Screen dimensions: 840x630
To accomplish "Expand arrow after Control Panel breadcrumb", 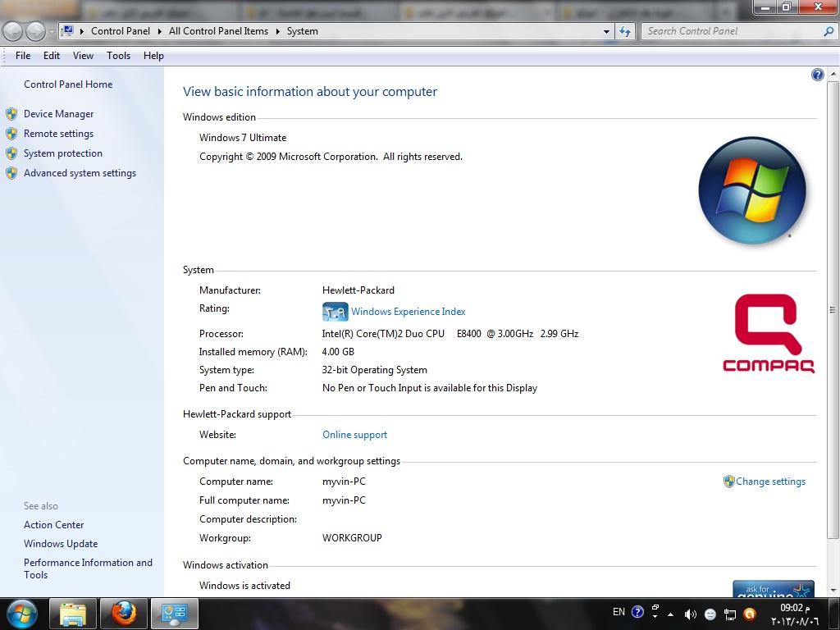I will (160, 32).
